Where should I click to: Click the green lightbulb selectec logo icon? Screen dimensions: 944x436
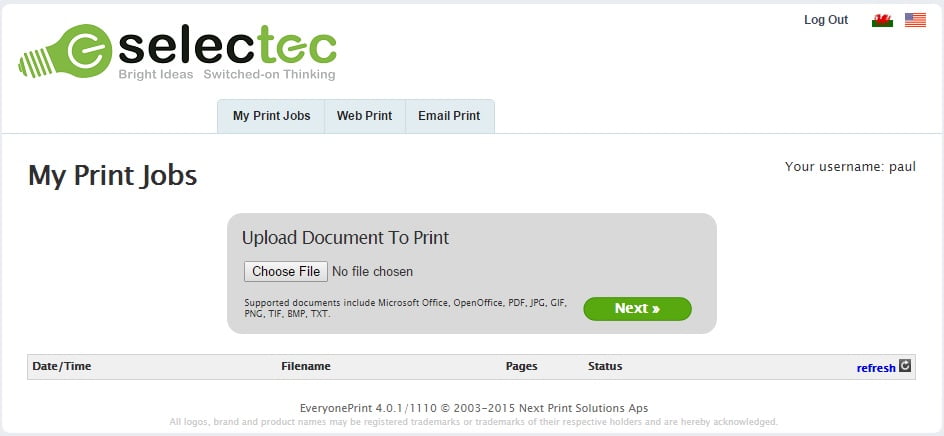pyautogui.click(x=65, y=52)
